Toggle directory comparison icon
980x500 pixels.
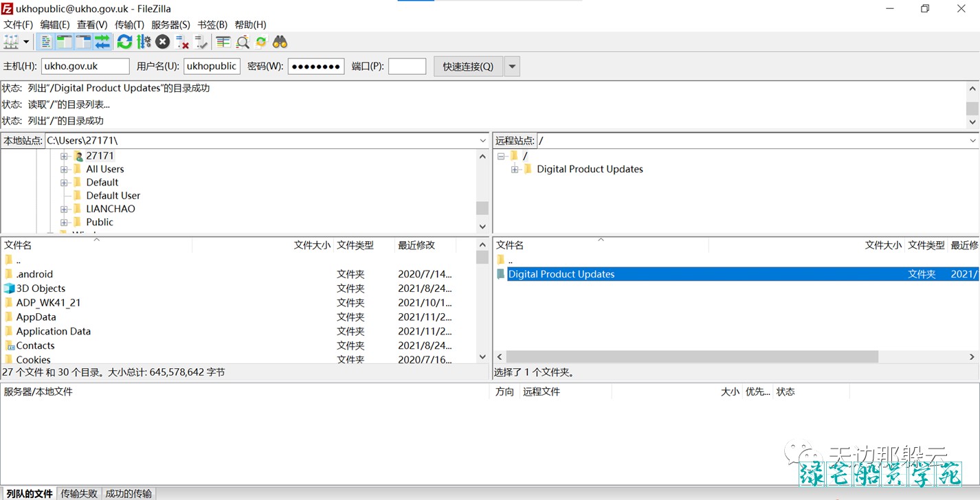(242, 42)
